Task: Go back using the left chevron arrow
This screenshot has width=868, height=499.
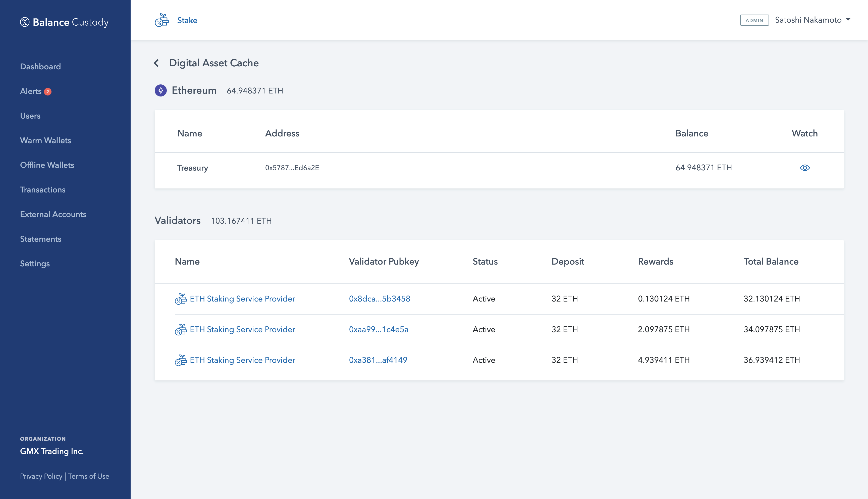Action: [x=156, y=63]
